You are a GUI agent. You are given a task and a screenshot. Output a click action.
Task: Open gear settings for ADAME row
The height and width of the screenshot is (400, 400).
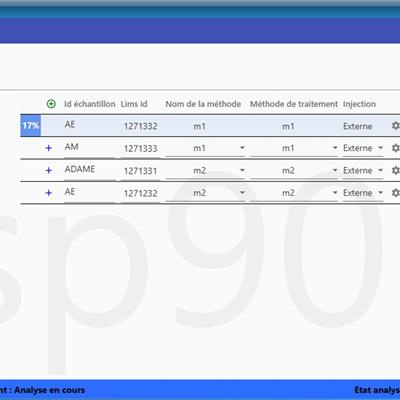click(396, 170)
